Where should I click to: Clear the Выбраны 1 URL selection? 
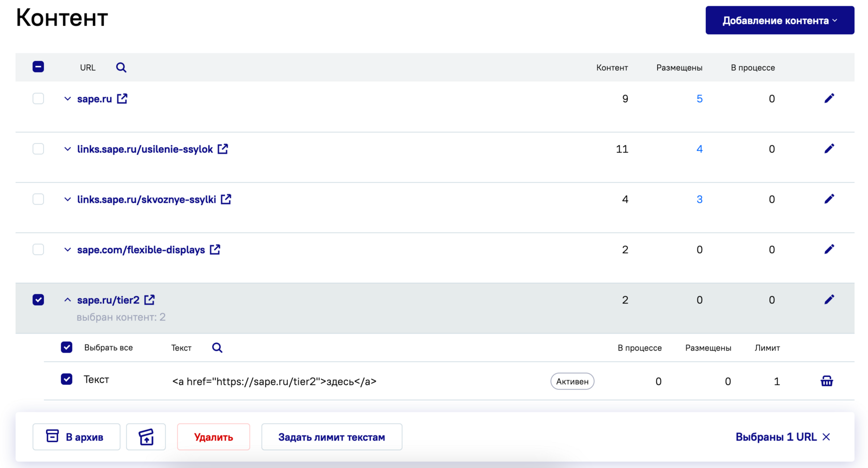(x=826, y=437)
